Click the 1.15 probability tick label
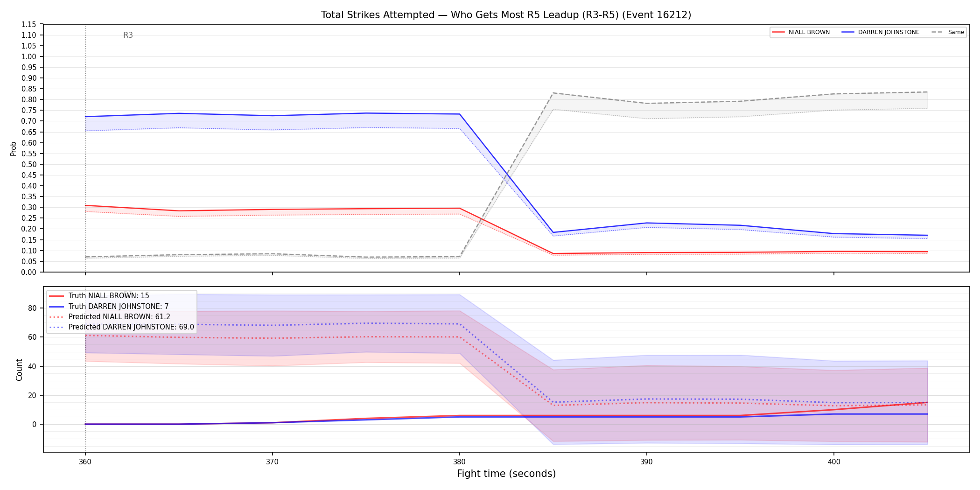980x490 pixels. [29, 24]
